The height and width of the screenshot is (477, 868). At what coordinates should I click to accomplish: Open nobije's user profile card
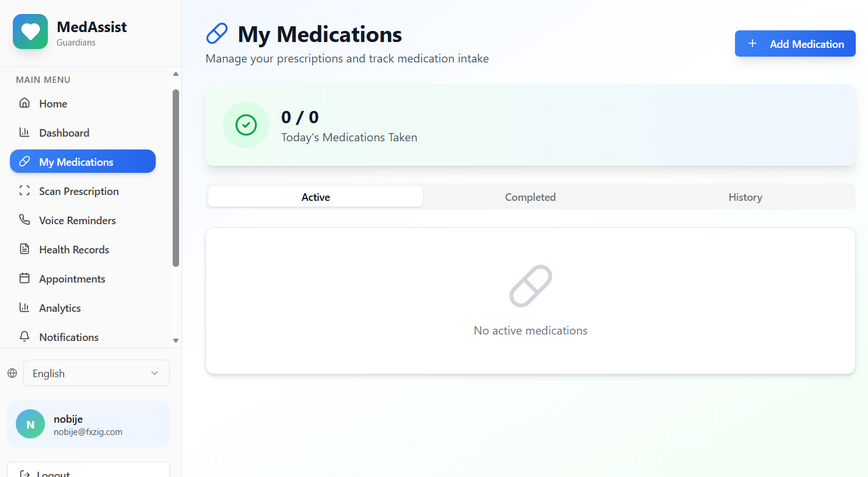pos(87,424)
